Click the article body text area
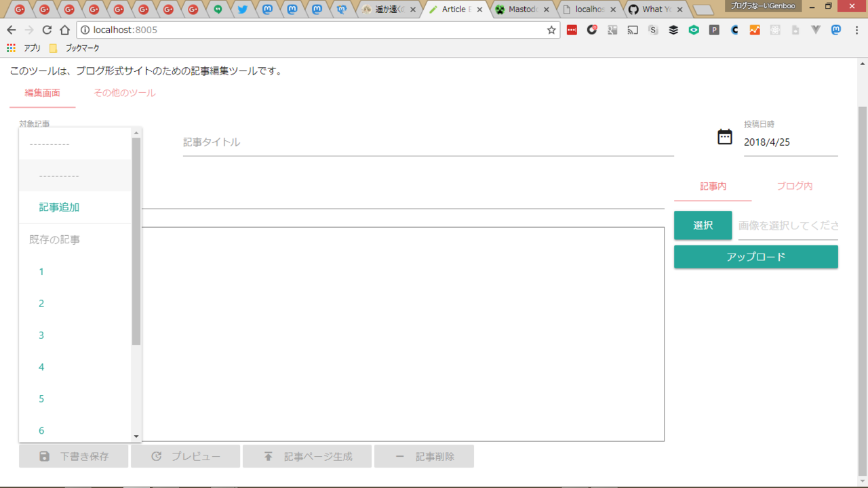Viewport: 868px width, 488px height. coord(403,334)
